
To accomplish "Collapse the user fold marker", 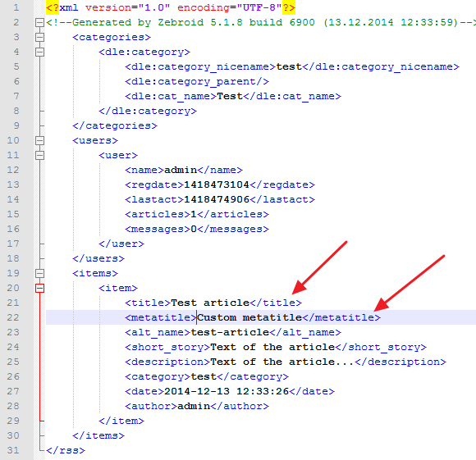I will pos(39,155).
